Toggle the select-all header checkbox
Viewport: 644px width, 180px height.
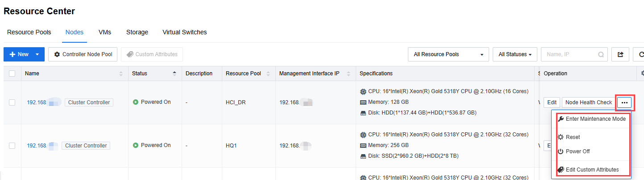point(12,74)
